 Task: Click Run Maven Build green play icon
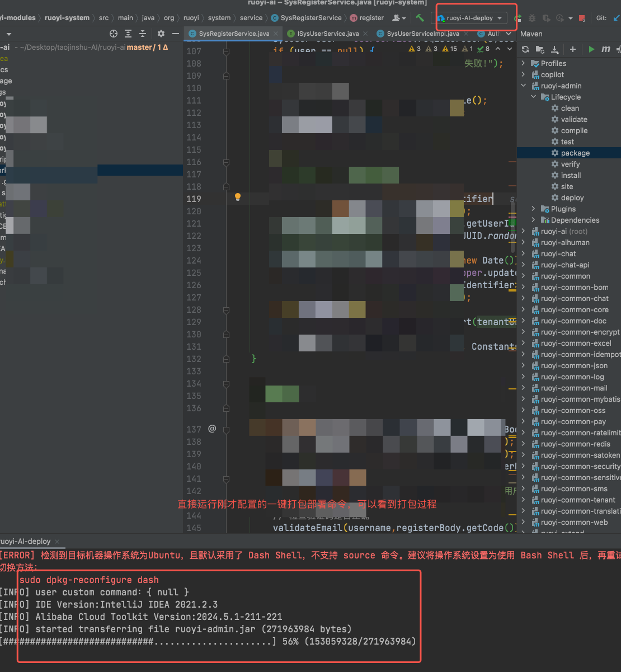pyautogui.click(x=591, y=49)
